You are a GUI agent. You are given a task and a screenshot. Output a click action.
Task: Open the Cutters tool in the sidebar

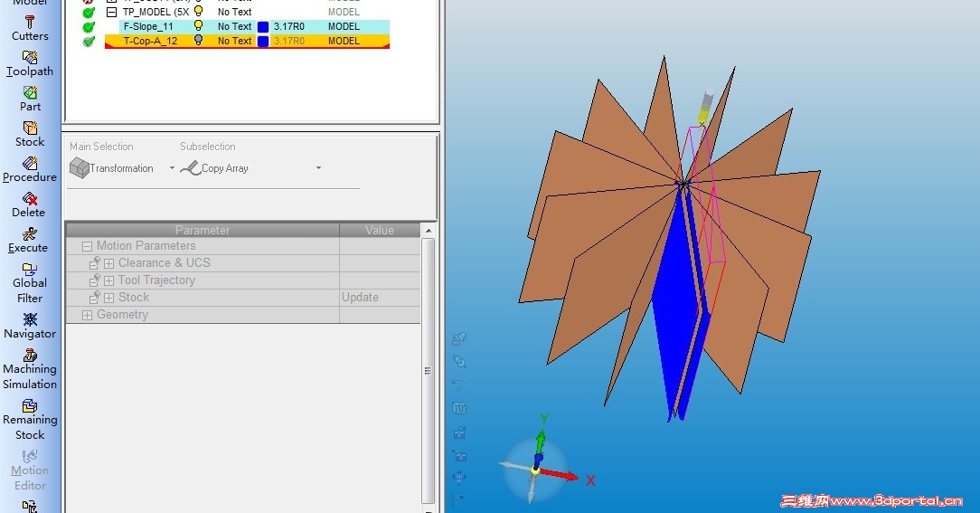tap(29, 29)
